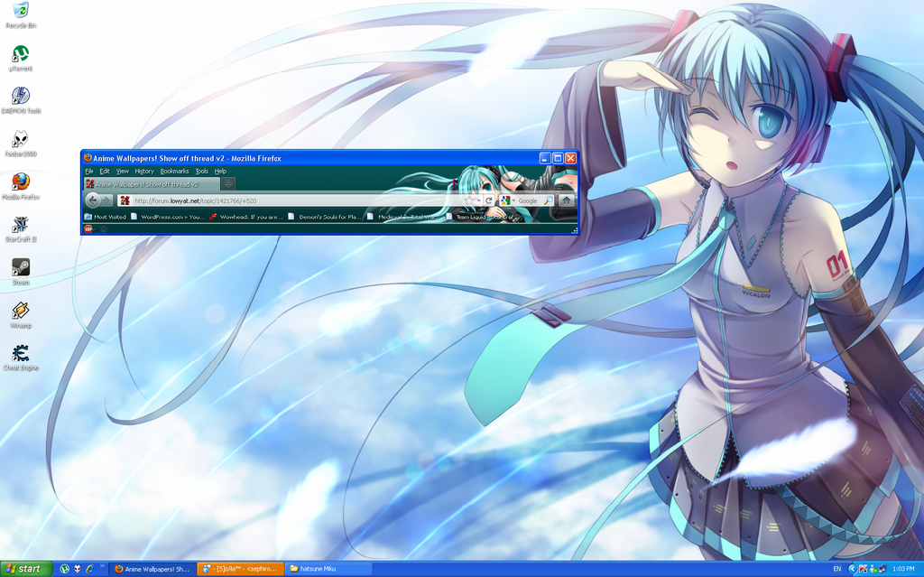Screen dimensions: 924x577
Task: Click the search magnifier icon
Action: 548,200
